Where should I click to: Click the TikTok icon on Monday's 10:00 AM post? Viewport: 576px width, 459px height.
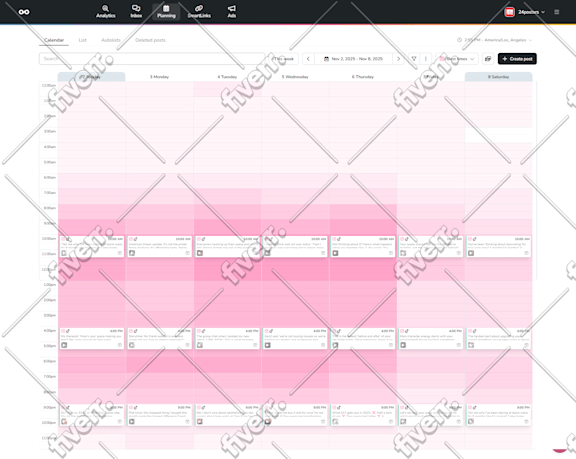(136, 239)
